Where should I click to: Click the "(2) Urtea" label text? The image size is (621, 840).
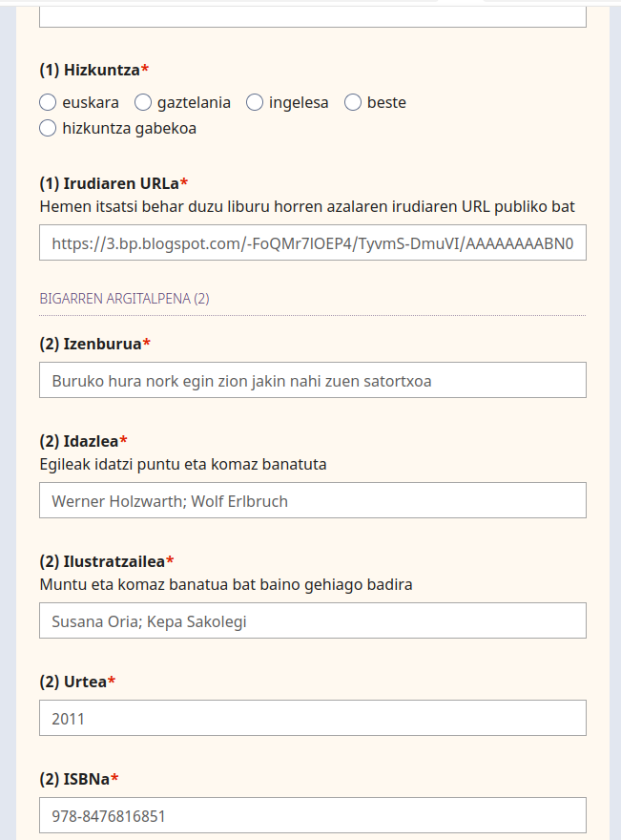click(x=72, y=681)
